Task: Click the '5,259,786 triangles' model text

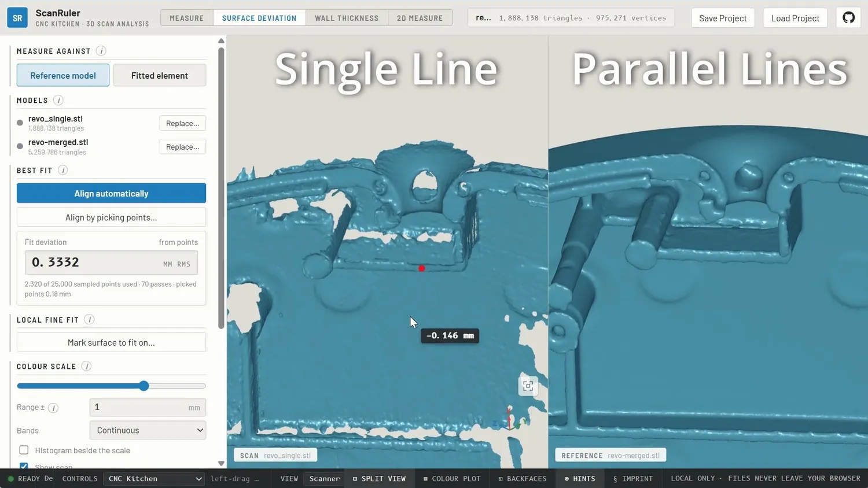Action: point(57,152)
